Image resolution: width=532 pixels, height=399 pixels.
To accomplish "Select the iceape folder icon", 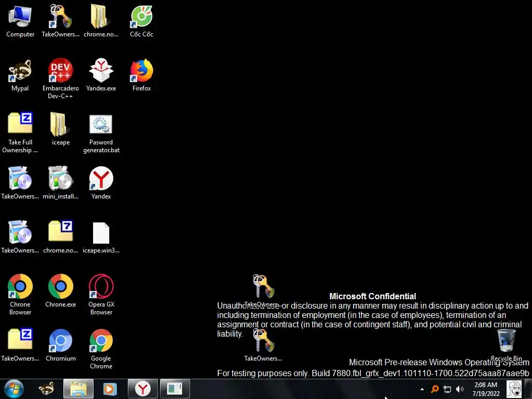I will coord(60,129).
